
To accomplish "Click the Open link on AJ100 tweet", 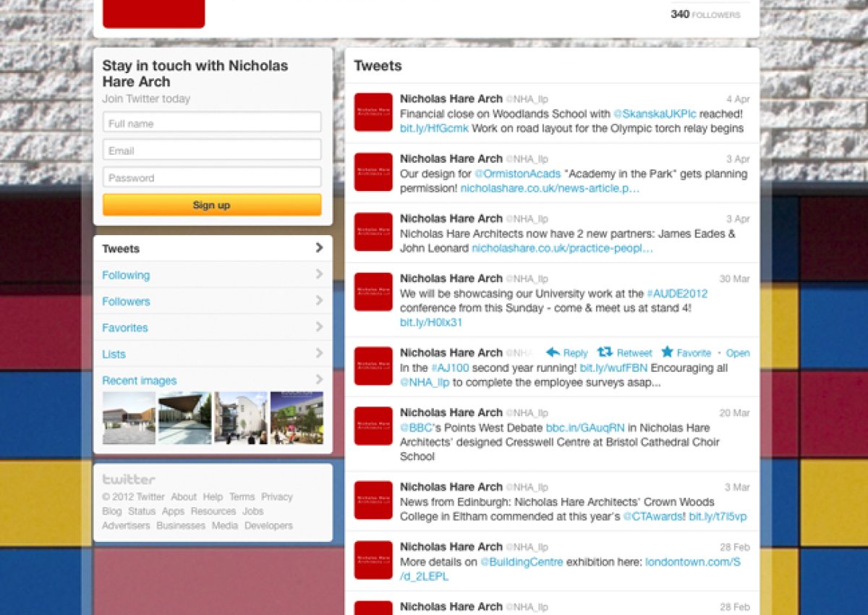I will click(x=738, y=353).
